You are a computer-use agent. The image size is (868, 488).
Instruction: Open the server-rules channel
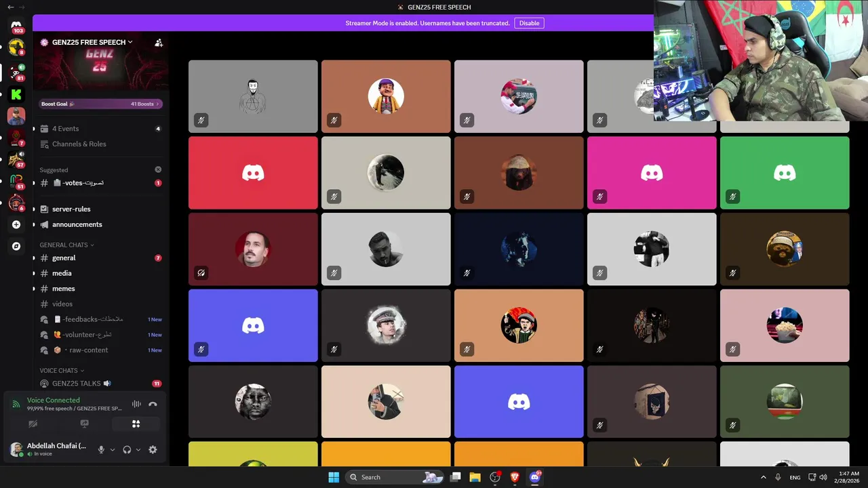(x=100, y=209)
